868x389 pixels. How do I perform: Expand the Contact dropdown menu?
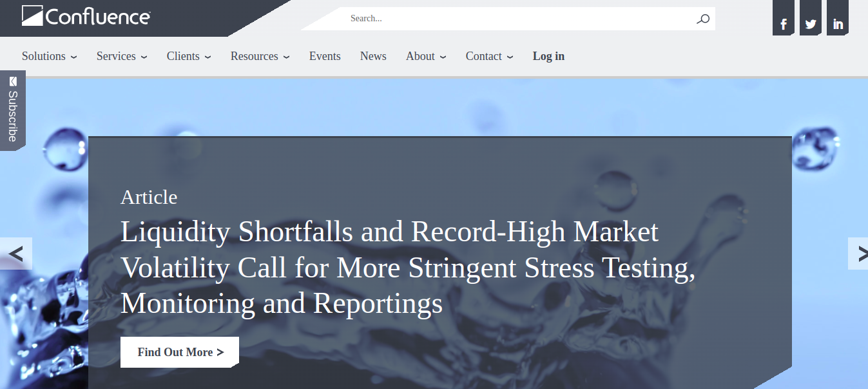coord(490,56)
